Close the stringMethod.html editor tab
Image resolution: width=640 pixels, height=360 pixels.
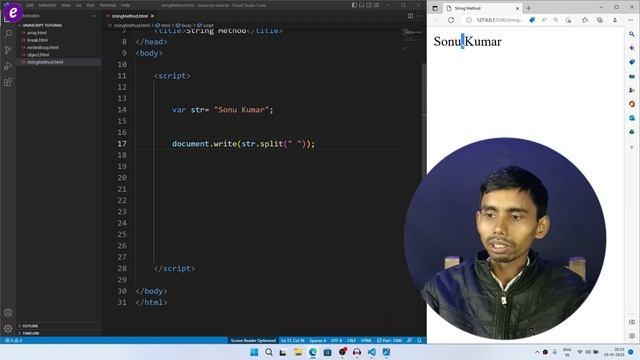[x=152, y=16]
